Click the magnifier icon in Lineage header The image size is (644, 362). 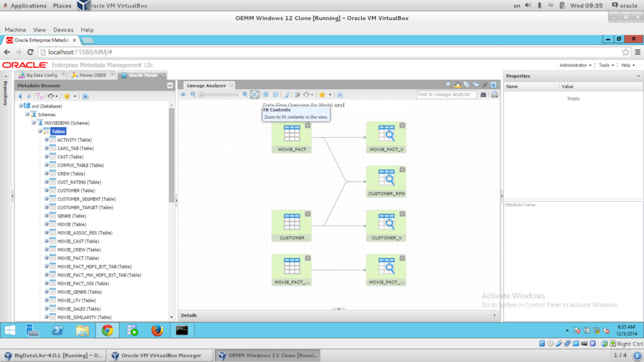pyautogui.click(x=448, y=85)
